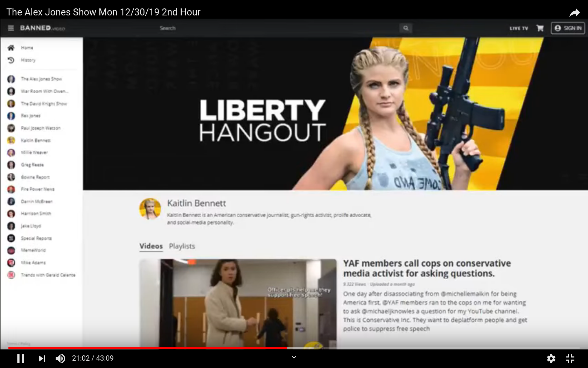
Task: Expand the chevron below the progress bar
Action: (294, 357)
